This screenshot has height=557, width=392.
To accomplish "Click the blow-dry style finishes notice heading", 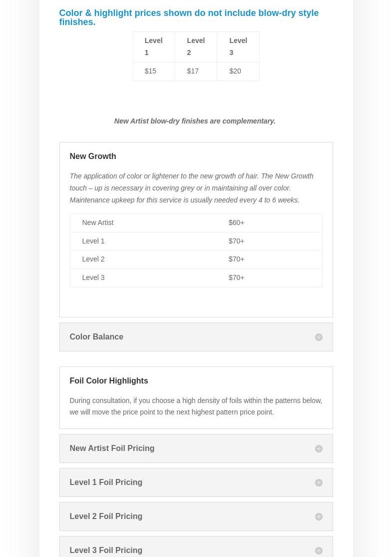I will [189, 17].
